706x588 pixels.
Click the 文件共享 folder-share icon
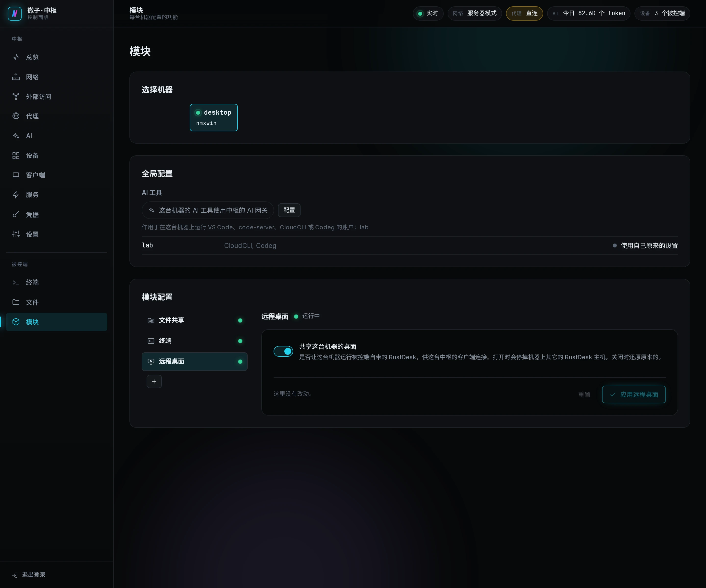click(x=151, y=320)
